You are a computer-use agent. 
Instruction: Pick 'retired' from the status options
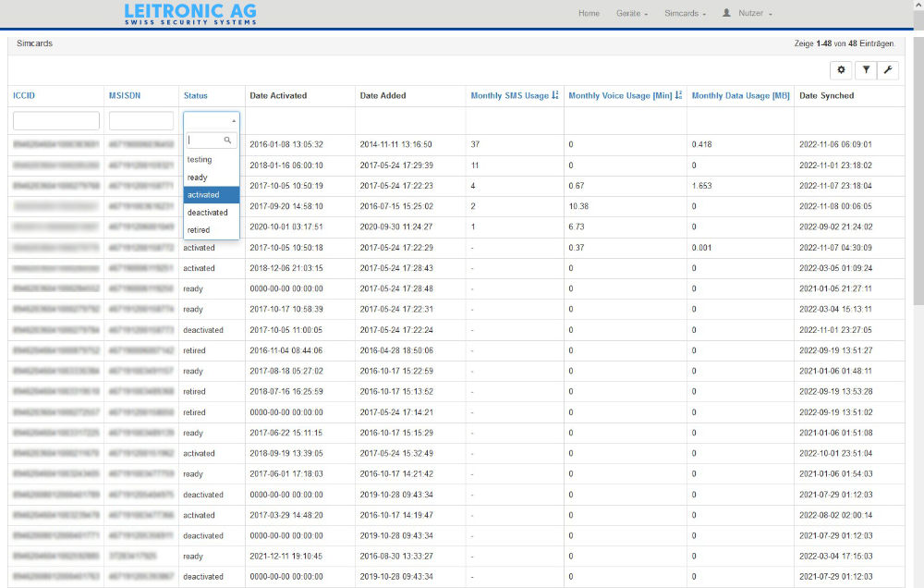click(x=198, y=229)
